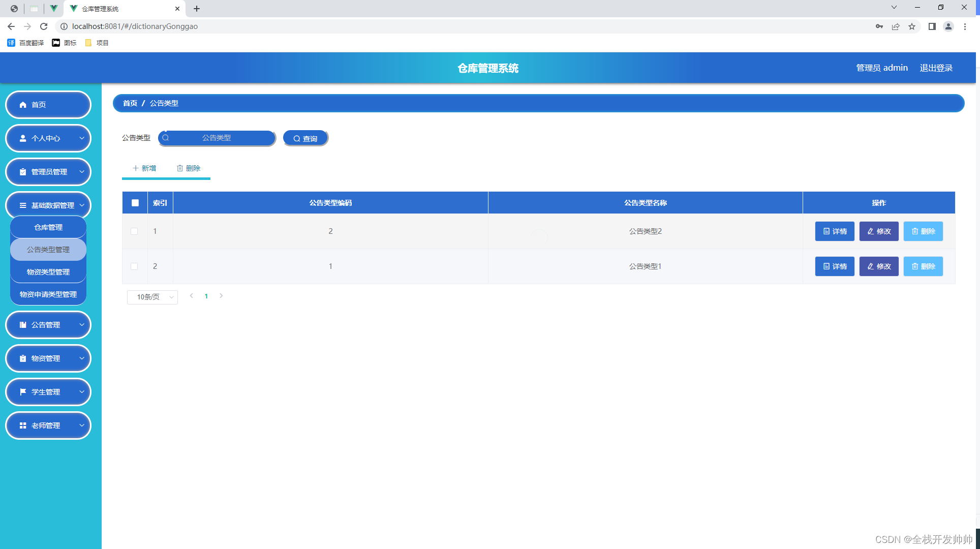This screenshot has width=980, height=549.
Task: Click page number 1 pagination control
Action: pos(205,296)
